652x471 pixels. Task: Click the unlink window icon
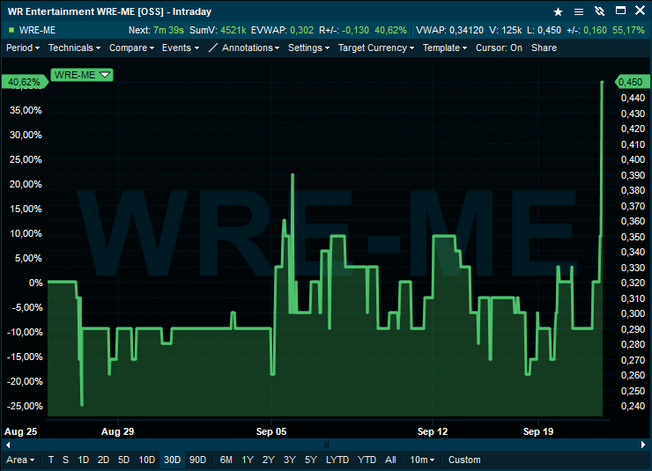pos(599,11)
